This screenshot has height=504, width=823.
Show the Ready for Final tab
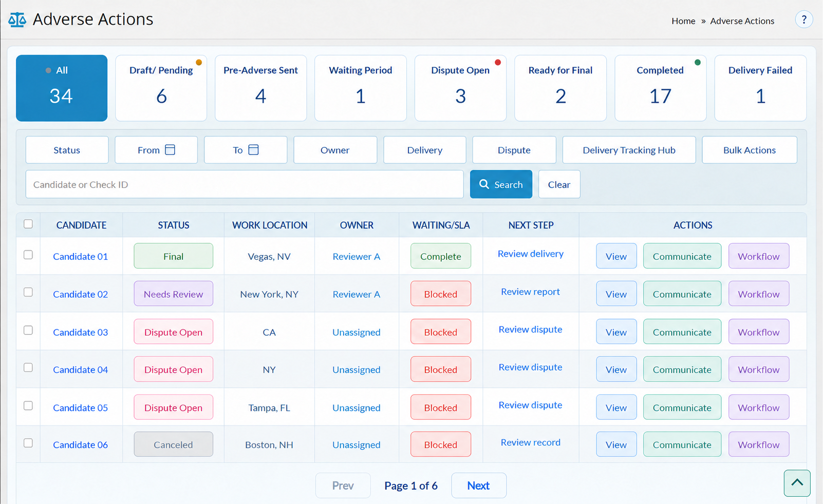coord(560,88)
